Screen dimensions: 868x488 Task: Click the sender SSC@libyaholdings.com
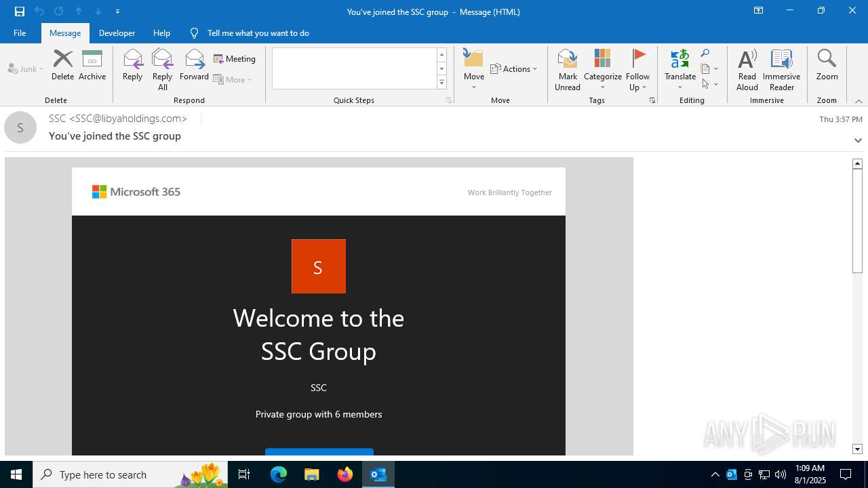[x=118, y=119]
